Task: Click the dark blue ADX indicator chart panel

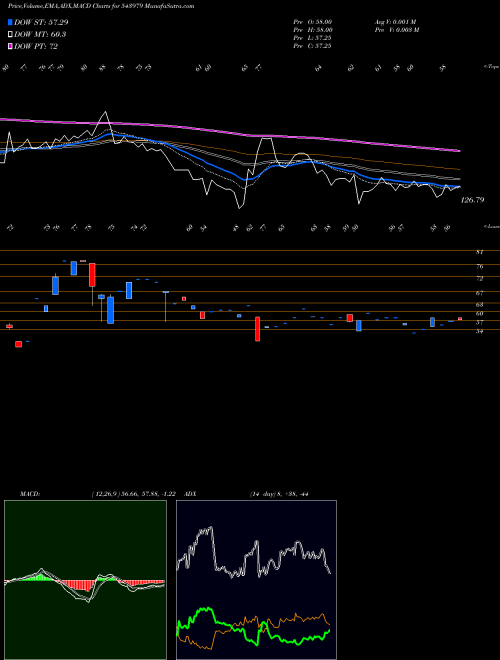Action: tap(256, 580)
